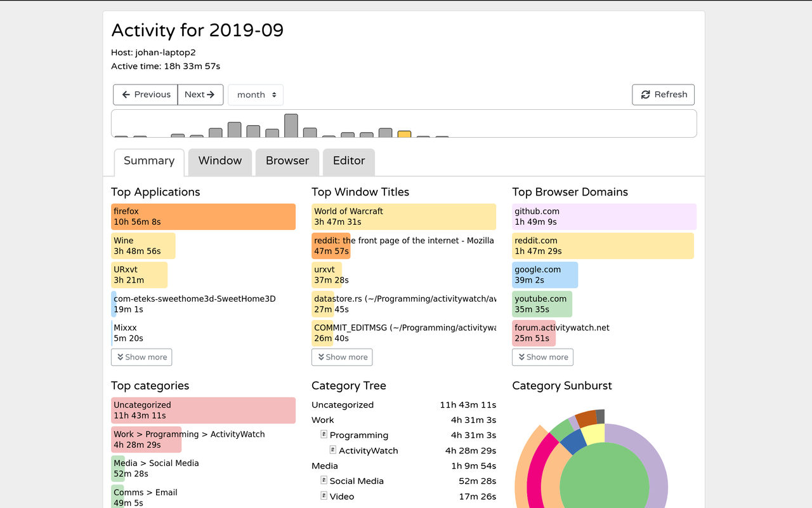Click the arrow icon on the Next button
Viewport: 812px width, 508px height.
coord(211,94)
